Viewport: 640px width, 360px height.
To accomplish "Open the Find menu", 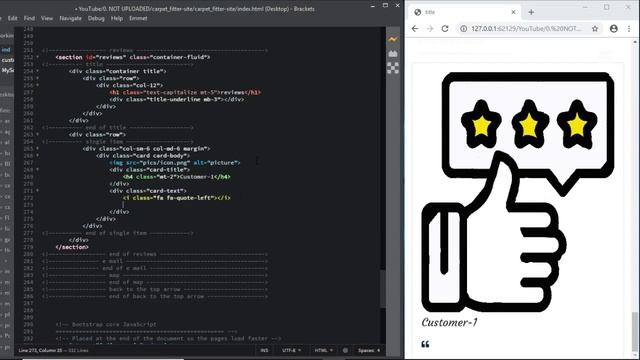I will tap(29, 18).
